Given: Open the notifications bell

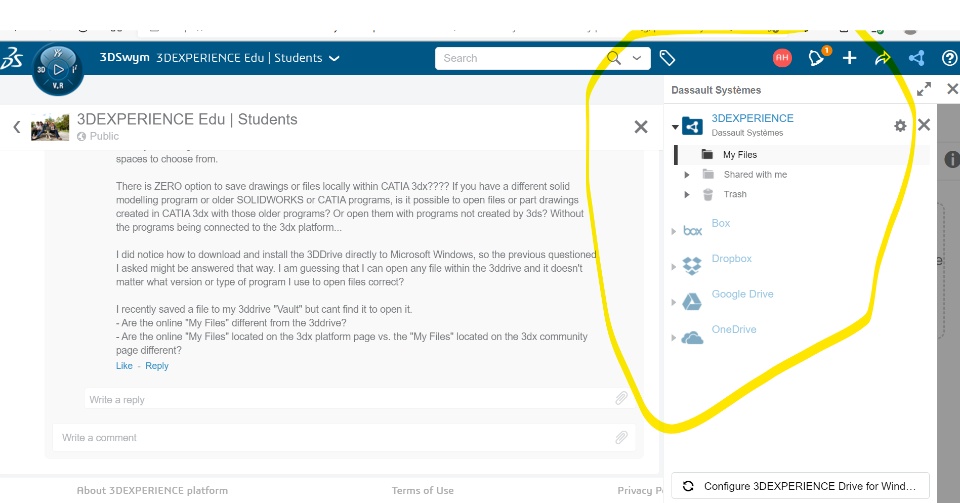Looking at the screenshot, I should (817, 58).
